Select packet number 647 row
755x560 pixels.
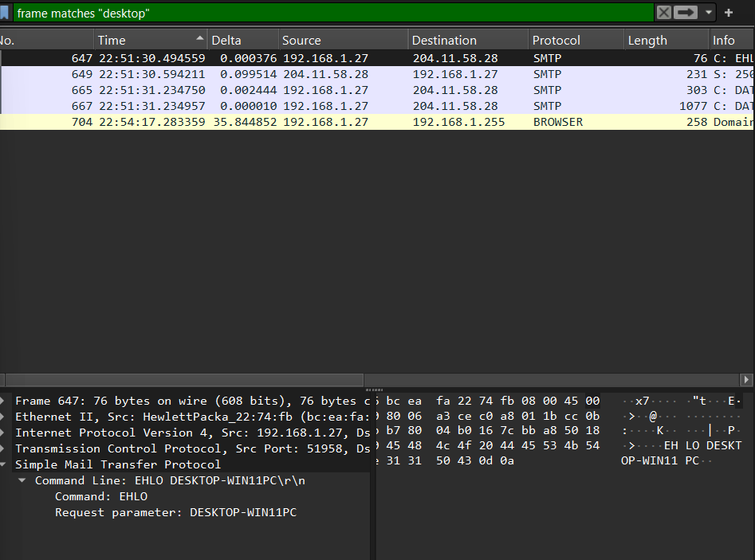click(378, 58)
